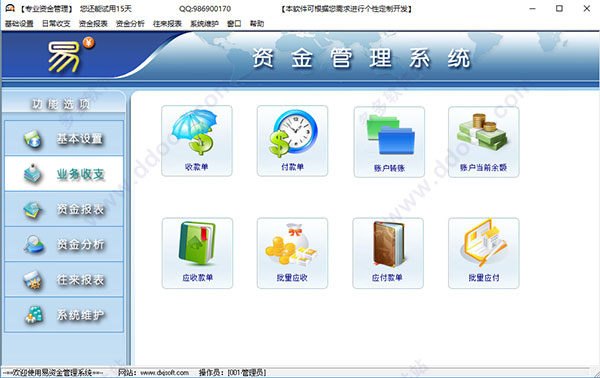
Task: Click the 资金管理系统 banner title
Action: point(361,59)
